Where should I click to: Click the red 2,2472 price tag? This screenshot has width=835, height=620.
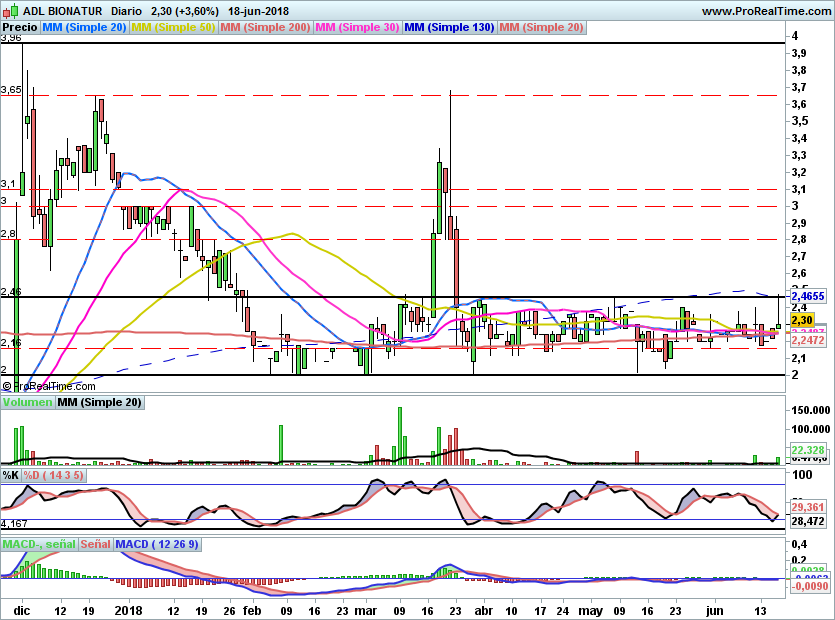pyautogui.click(x=807, y=340)
